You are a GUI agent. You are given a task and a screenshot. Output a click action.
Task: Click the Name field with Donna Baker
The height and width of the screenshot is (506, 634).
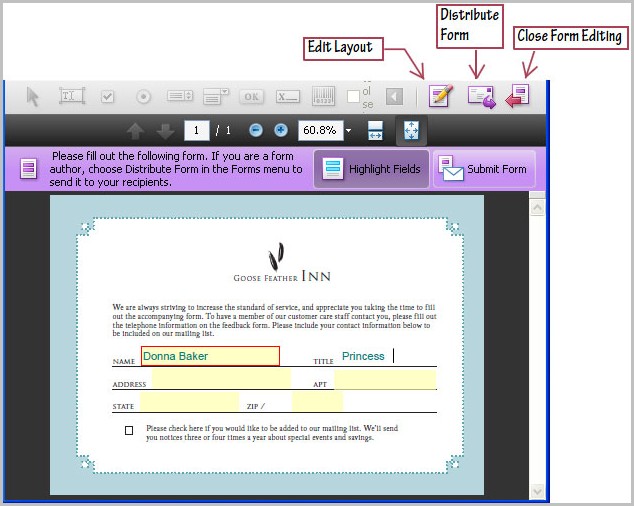(x=210, y=356)
